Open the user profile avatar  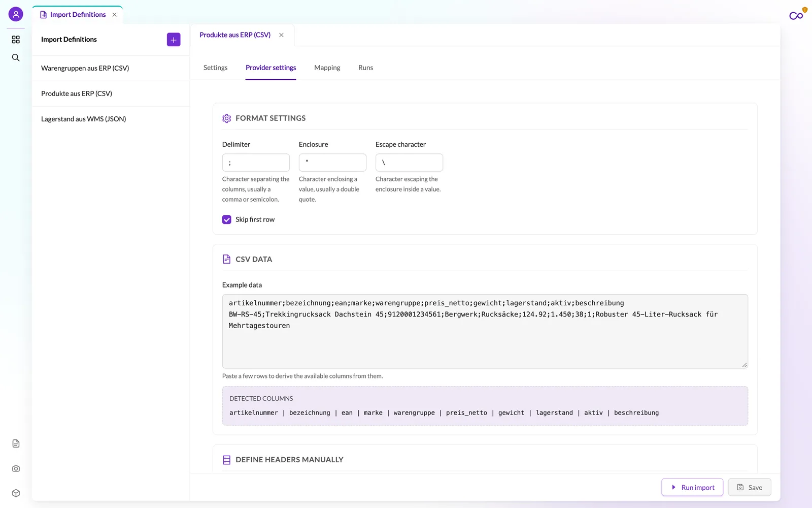click(16, 14)
